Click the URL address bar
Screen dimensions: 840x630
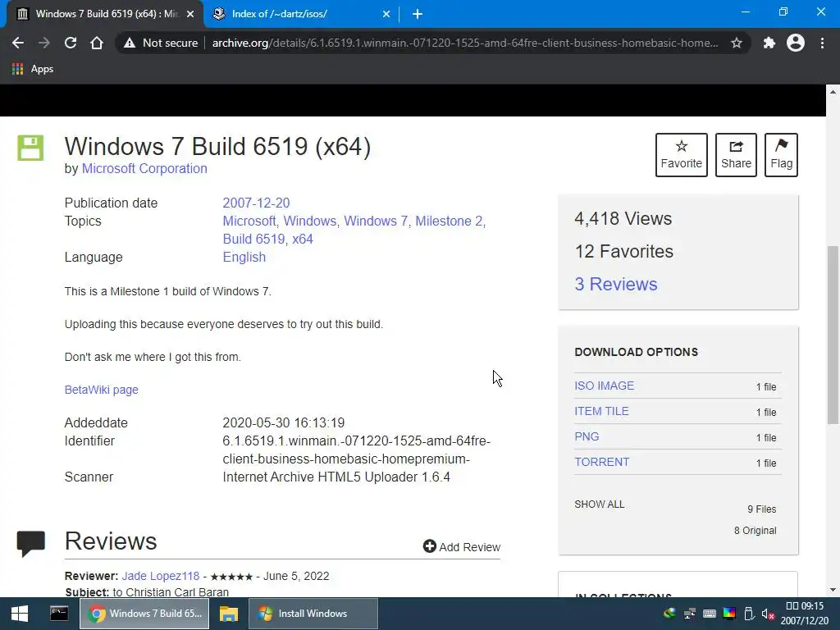click(465, 43)
